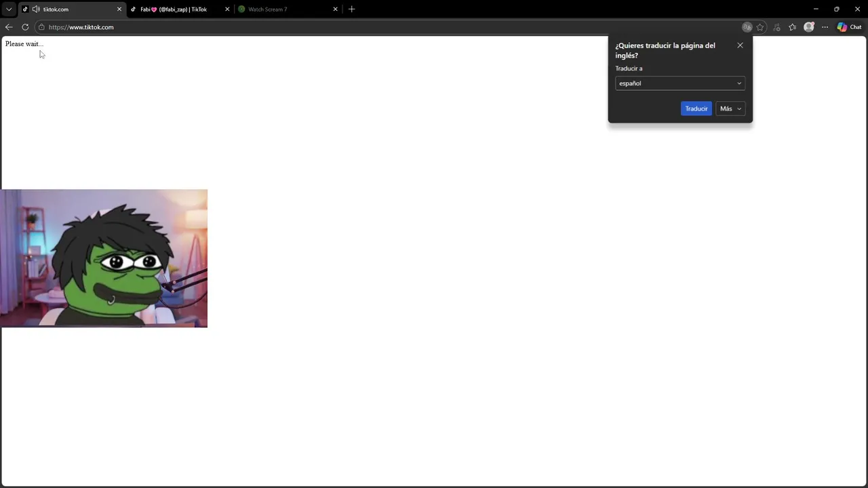This screenshot has height=488, width=868.
Task: Close the Watch Scream 7 tab
Action: (335, 9)
